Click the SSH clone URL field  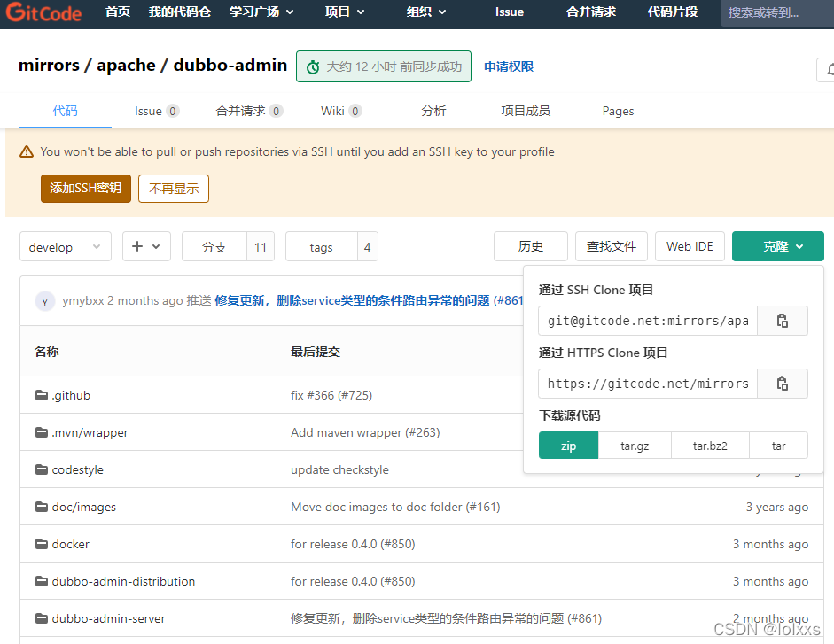tap(648, 321)
